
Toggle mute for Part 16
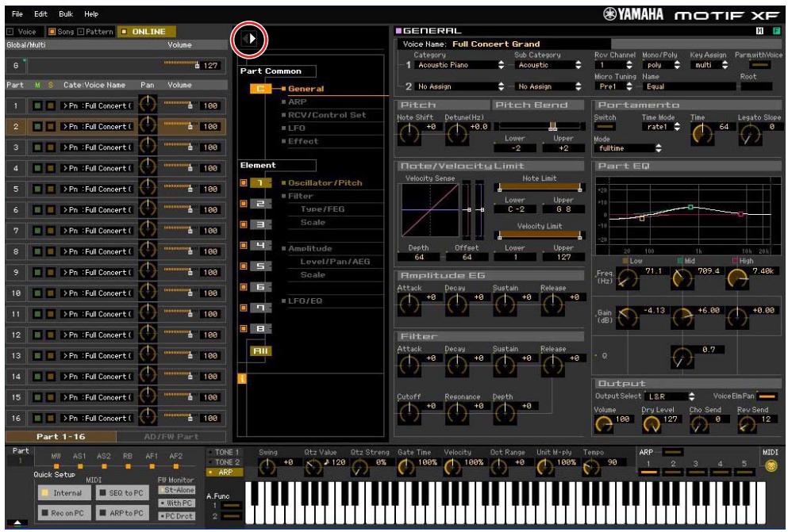(37, 418)
